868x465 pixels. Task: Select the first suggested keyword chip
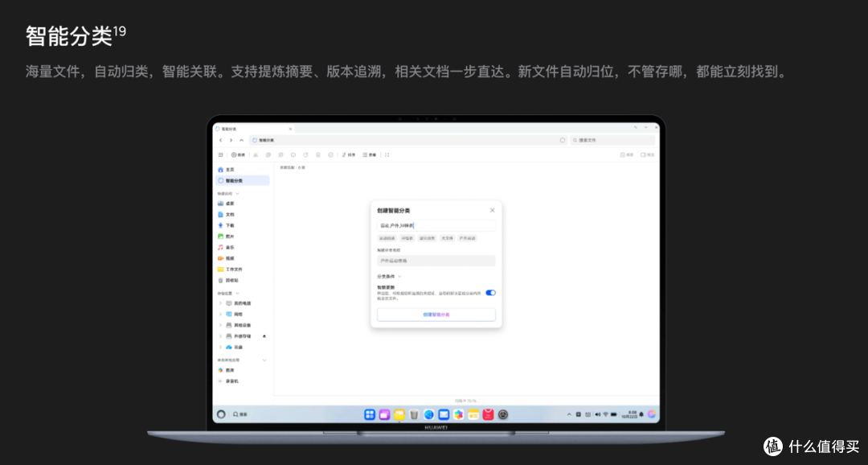click(387, 238)
